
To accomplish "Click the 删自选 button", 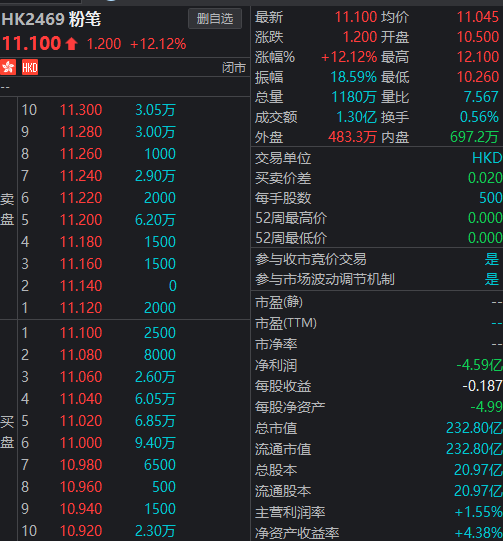I will coord(215,19).
